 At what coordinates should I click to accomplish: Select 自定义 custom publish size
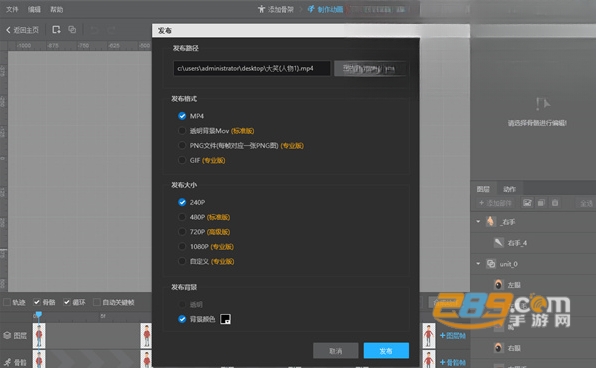click(182, 262)
